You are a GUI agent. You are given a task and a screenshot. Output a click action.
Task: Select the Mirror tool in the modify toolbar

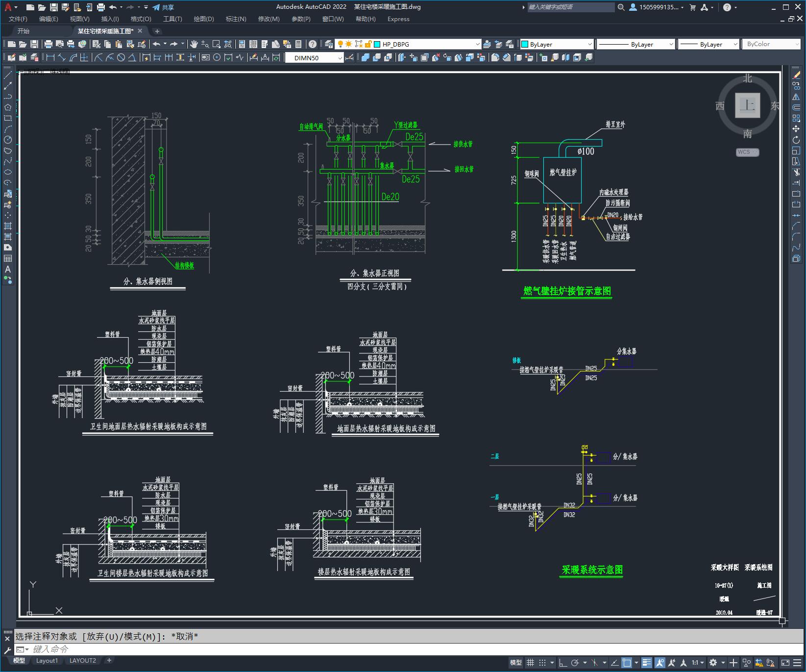point(796,97)
